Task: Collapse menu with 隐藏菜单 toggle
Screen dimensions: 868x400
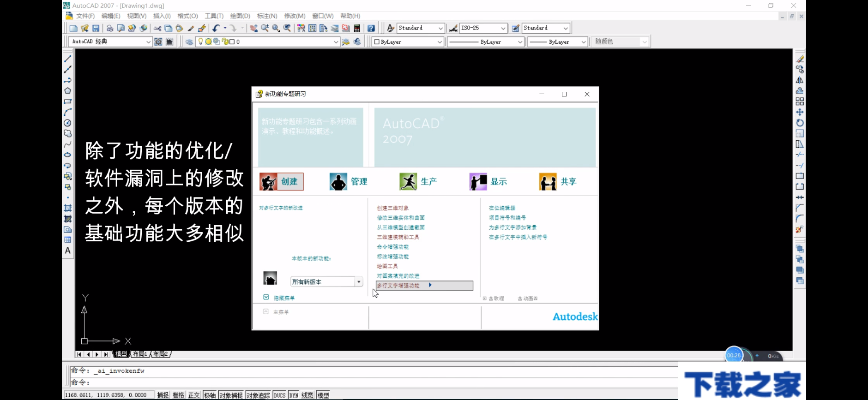Action: pyautogui.click(x=279, y=298)
